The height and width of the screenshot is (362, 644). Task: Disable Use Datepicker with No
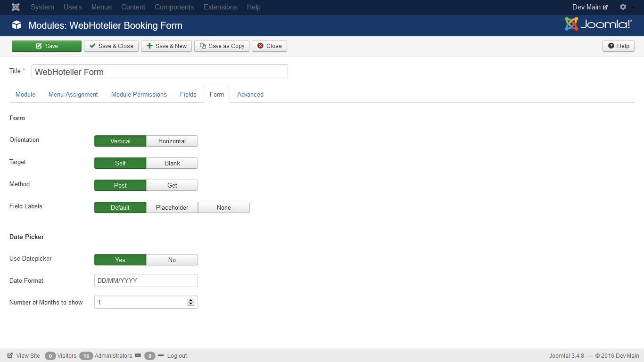pyautogui.click(x=172, y=260)
